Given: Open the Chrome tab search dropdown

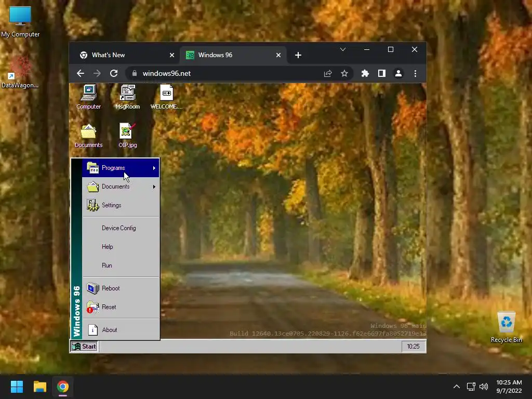Looking at the screenshot, I should point(343,49).
